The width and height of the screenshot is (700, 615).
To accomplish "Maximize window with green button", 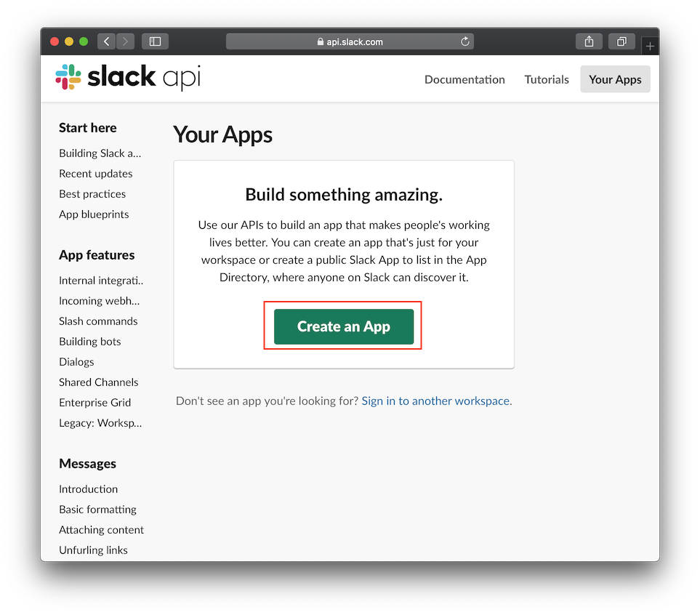I will tap(84, 41).
